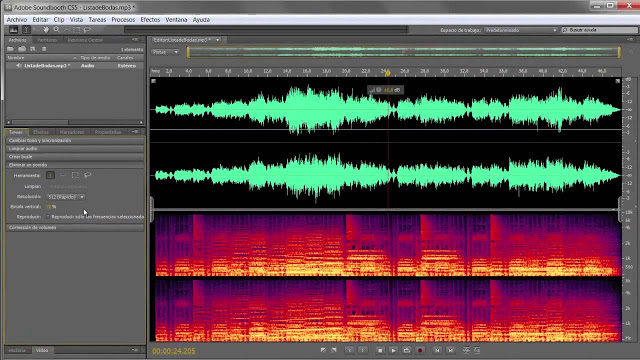Viewport: 640px width, 360px height.
Task: Select the Frequency Selection tool in top toolbar
Action: coord(67,30)
